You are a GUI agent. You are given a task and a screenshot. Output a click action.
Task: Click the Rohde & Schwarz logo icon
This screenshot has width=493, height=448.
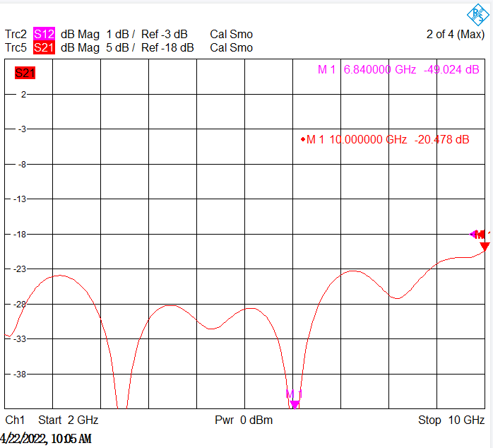click(x=478, y=14)
